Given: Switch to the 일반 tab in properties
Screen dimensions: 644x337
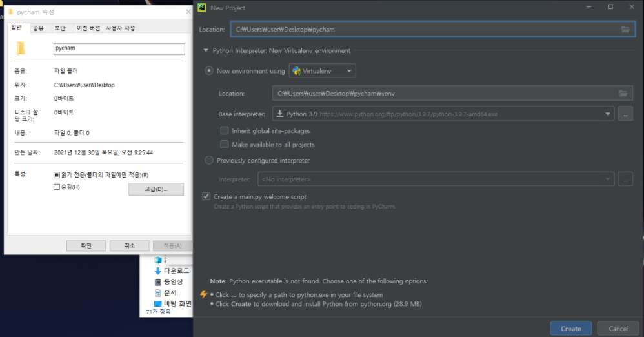Looking at the screenshot, I should (x=16, y=28).
